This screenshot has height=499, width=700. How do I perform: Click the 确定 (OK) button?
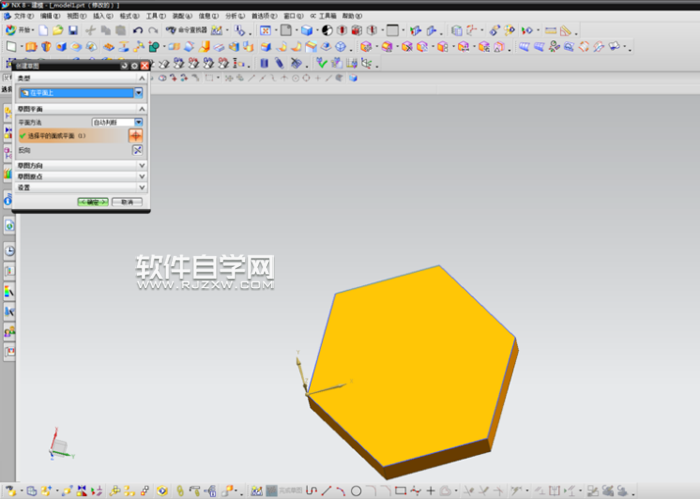click(93, 201)
